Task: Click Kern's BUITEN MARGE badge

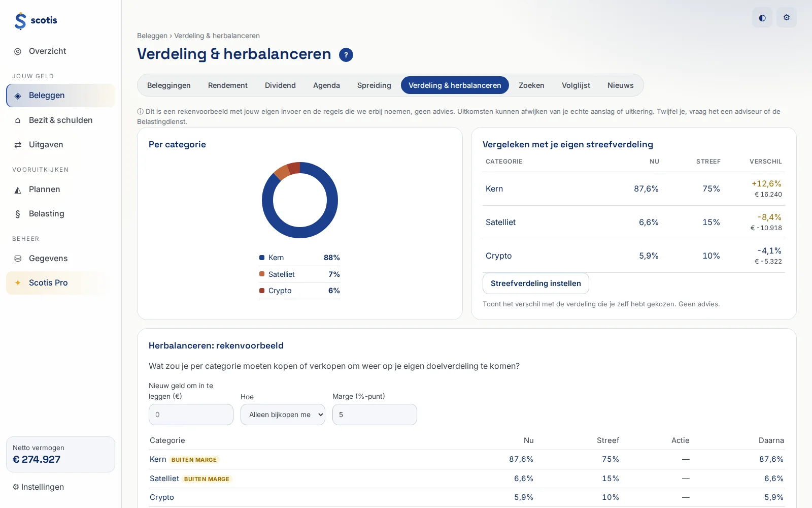Action: 194,460
